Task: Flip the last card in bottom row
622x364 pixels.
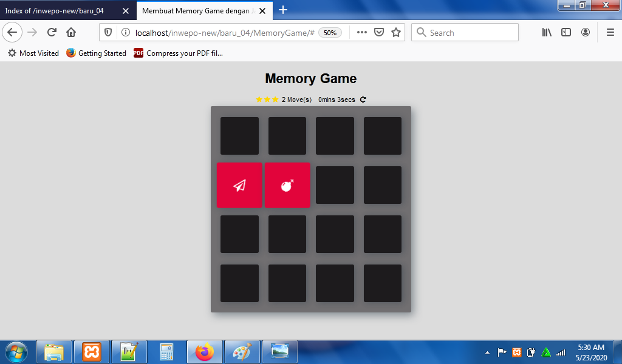Action: click(x=383, y=283)
